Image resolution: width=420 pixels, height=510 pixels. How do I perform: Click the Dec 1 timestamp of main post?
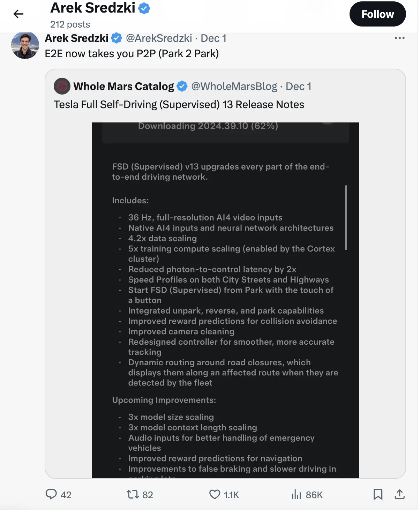point(213,38)
